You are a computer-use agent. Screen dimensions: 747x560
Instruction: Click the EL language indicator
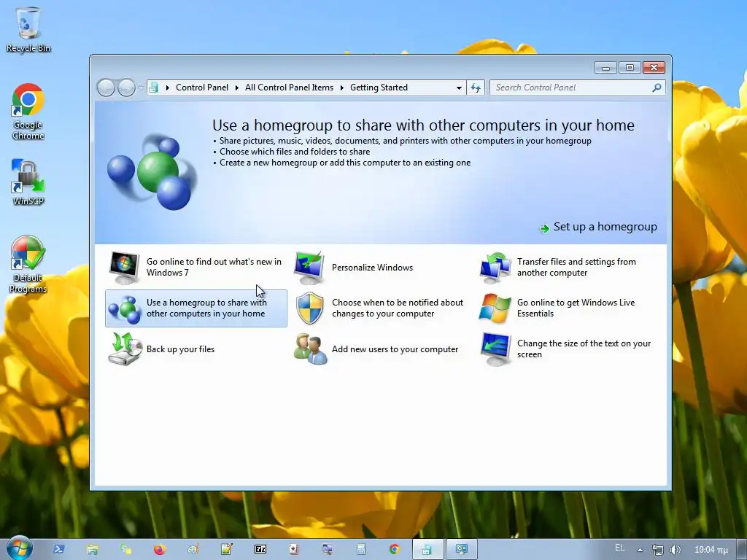pyautogui.click(x=619, y=548)
